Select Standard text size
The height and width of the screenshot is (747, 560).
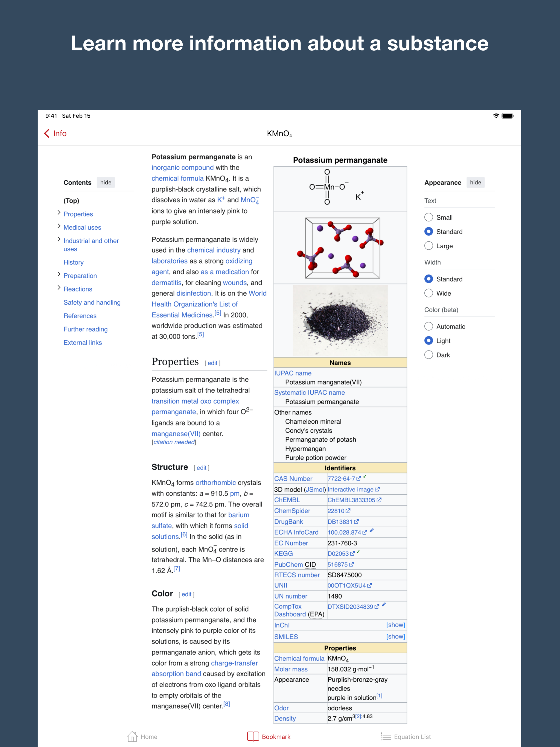[428, 231]
